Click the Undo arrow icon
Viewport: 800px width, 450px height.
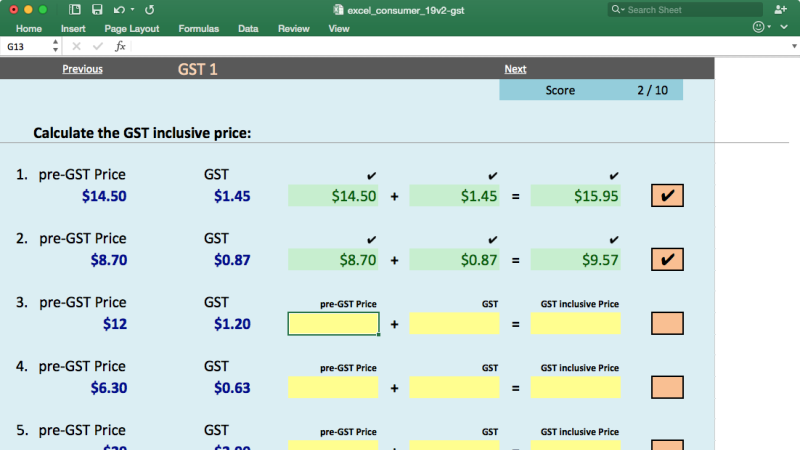pyautogui.click(x=119, y=10)
